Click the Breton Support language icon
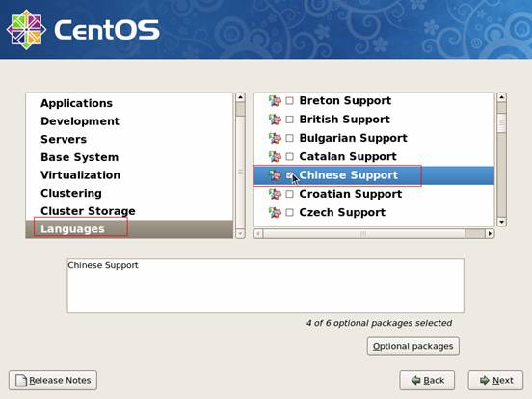 click(275, 101)
